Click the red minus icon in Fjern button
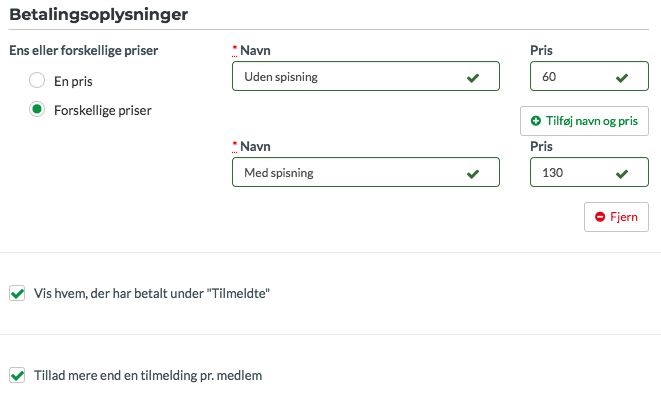Screen dimensions: 661x412 click(x=600, y=217)
